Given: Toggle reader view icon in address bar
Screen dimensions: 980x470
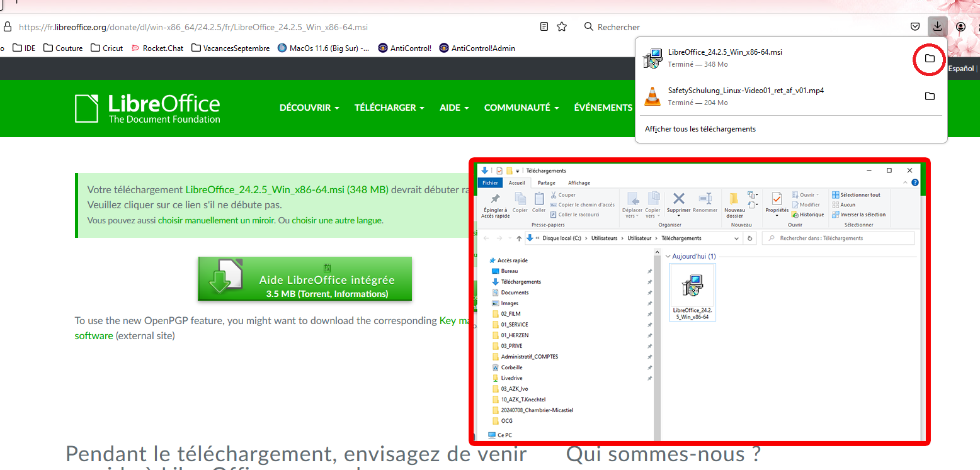Looking at the screenshot, I should pos(544,26).
